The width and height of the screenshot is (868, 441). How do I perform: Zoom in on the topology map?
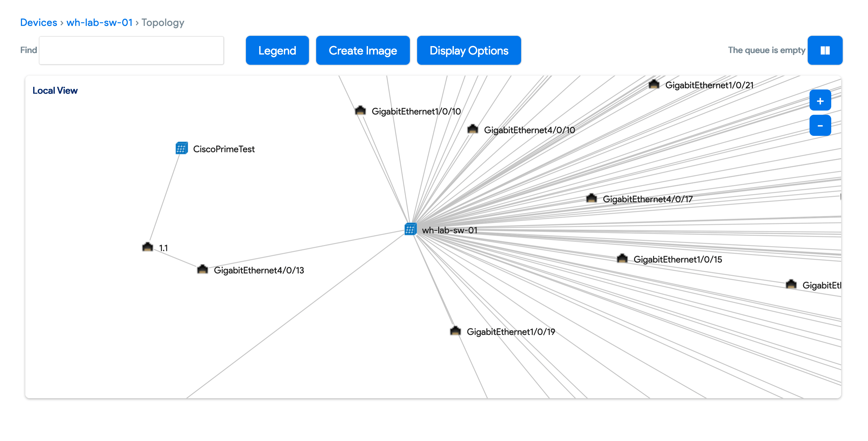click(x=820, y=100)
